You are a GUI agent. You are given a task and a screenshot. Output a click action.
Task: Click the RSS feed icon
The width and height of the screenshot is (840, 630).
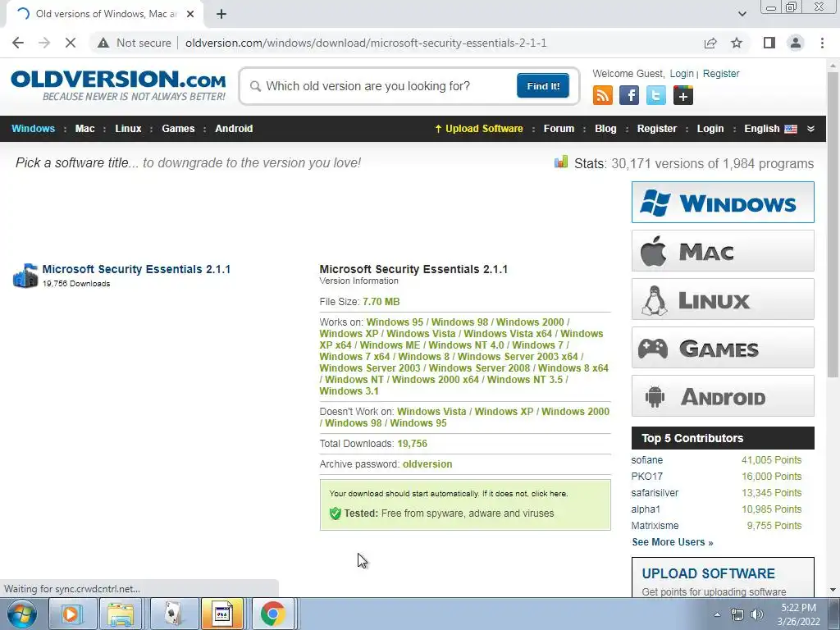point(602,95)
